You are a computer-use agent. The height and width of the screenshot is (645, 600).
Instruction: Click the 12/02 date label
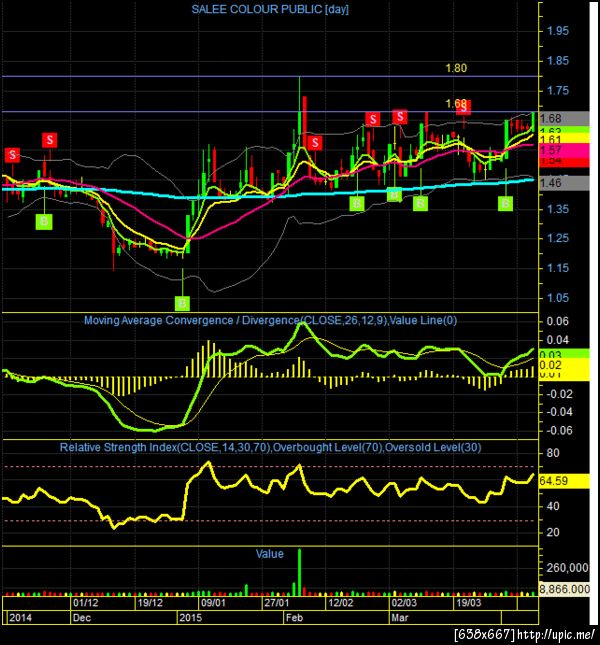coord(341,603)
